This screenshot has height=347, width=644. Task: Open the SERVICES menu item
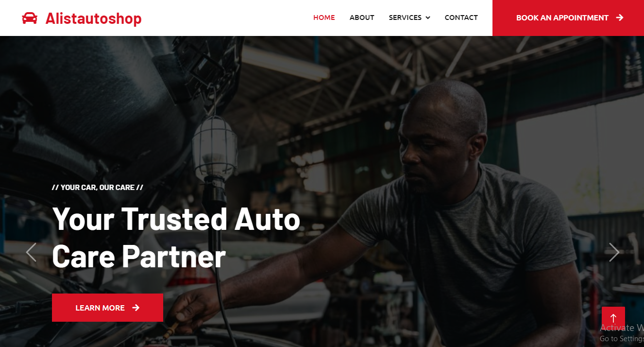(x=405, y=17)
